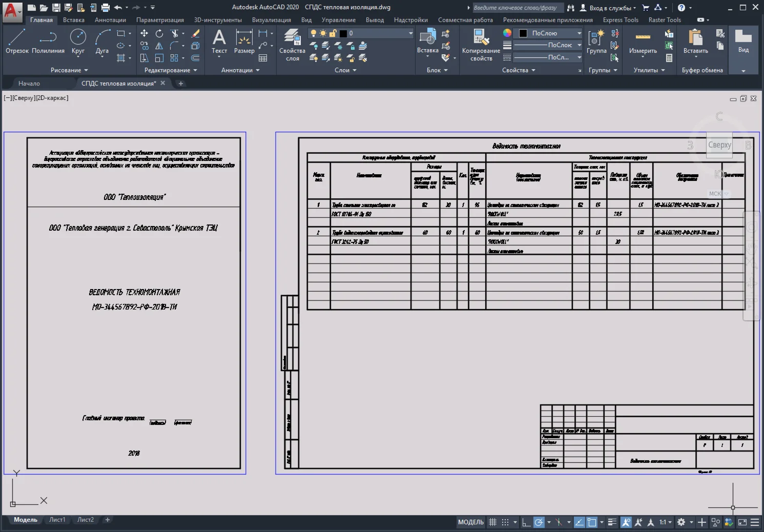Open the quick calculator icon
The image size is (764, 532).
coord(669,58)
